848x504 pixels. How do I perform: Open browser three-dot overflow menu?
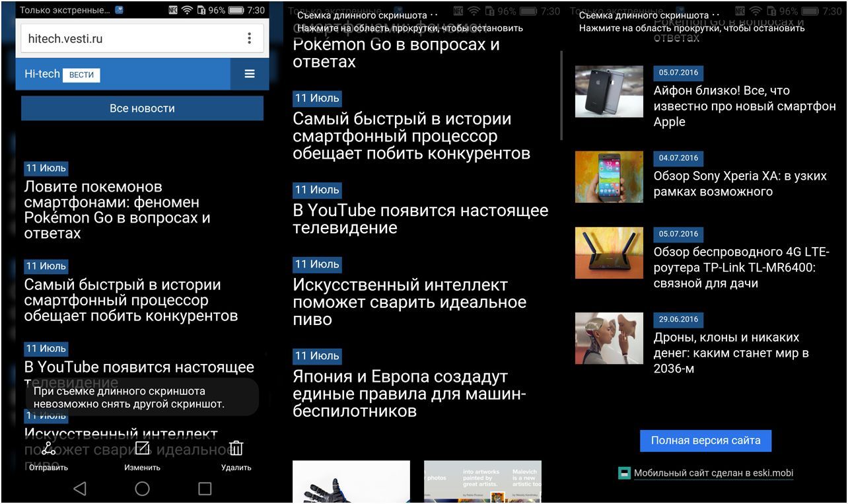pos(249,38)
